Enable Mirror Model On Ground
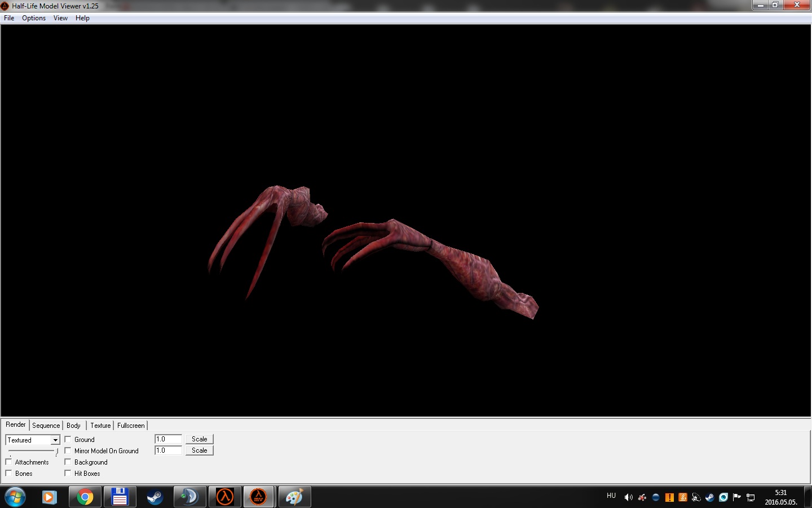This screenshot has height=508, width=812. (x=68, y=450)
